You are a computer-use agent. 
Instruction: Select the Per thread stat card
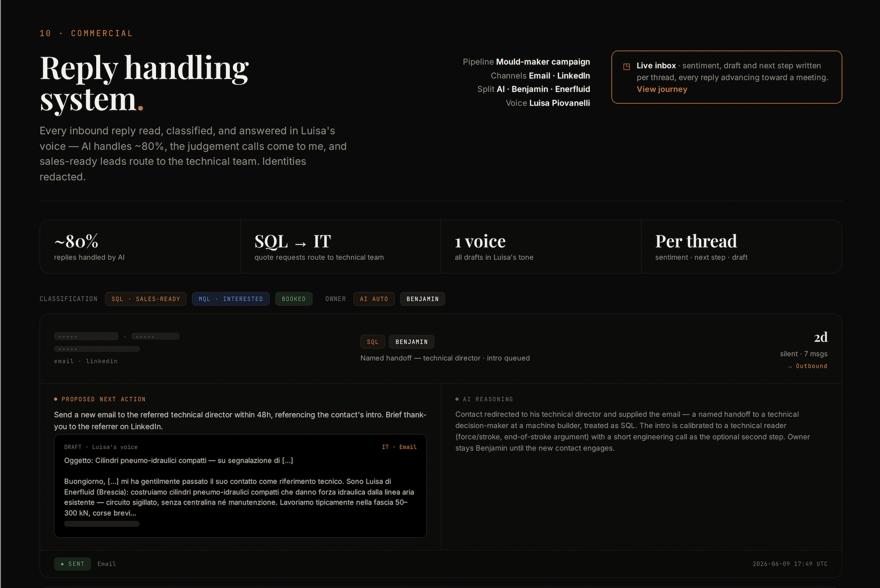741,247
